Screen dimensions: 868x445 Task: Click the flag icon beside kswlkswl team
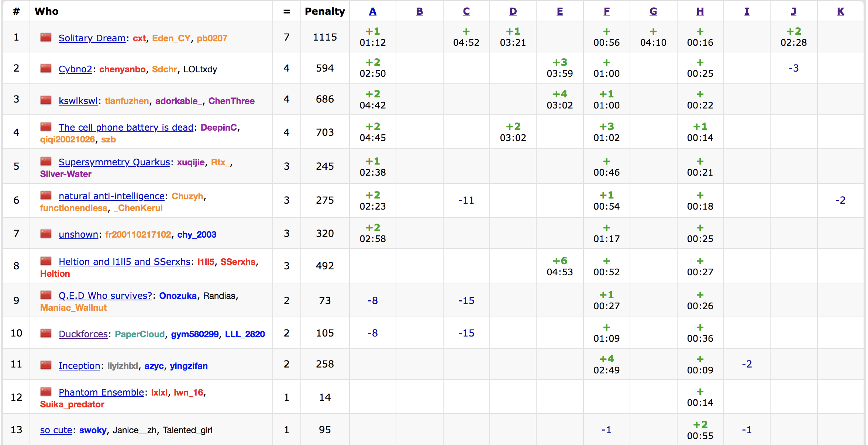coord(46,100)
